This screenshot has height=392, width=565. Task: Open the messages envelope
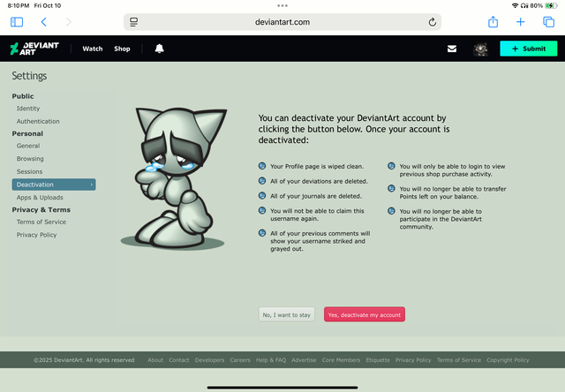click(x=452, y=49)
